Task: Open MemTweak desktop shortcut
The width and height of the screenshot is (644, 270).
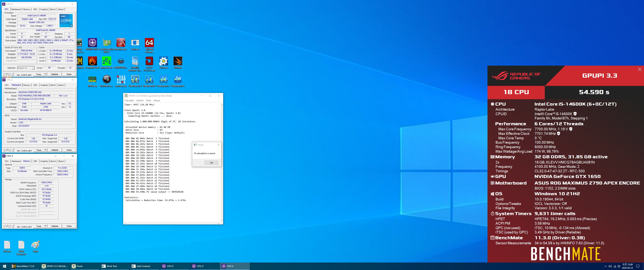Action: [x=121, y=44]
